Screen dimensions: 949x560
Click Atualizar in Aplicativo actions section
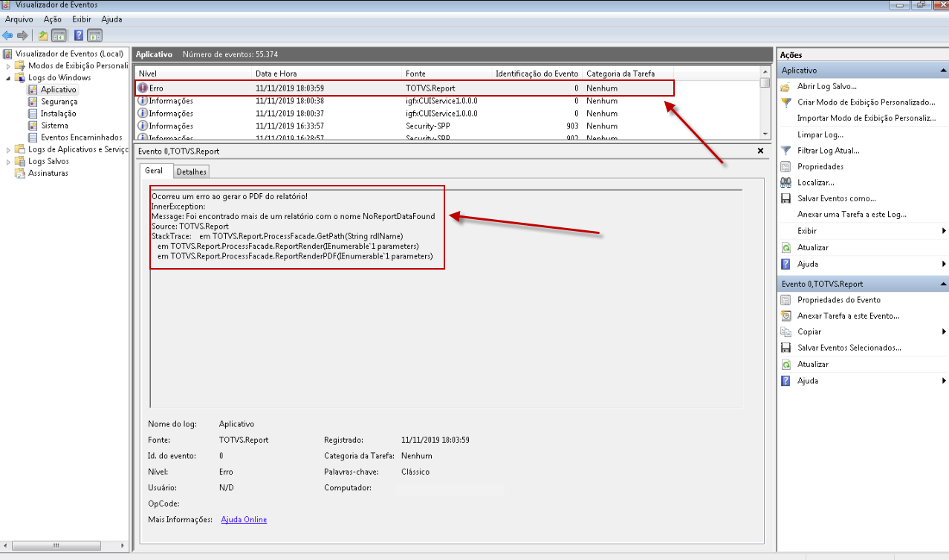(x=813, y=247)
